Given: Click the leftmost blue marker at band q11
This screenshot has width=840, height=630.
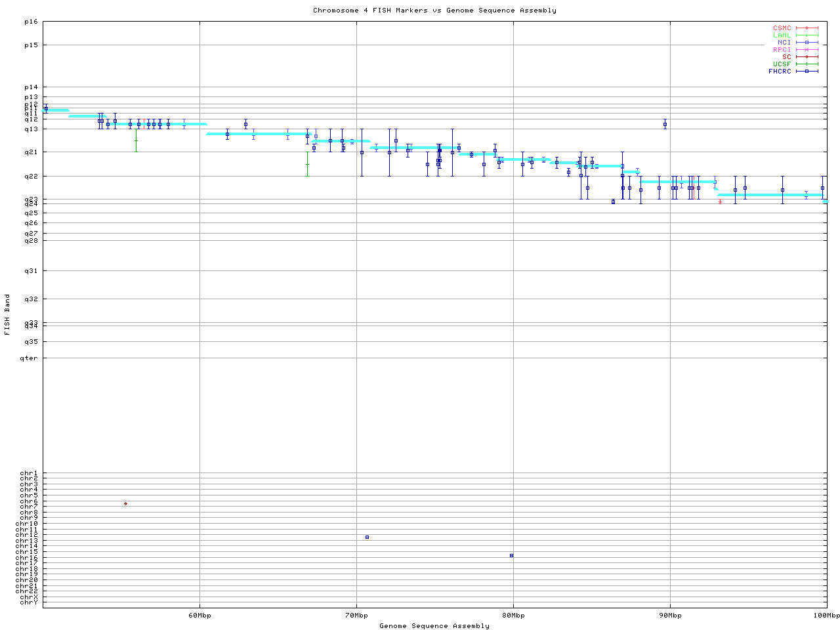Looking at the screenshot, I should pyautogui.click(x=46, y=108).
